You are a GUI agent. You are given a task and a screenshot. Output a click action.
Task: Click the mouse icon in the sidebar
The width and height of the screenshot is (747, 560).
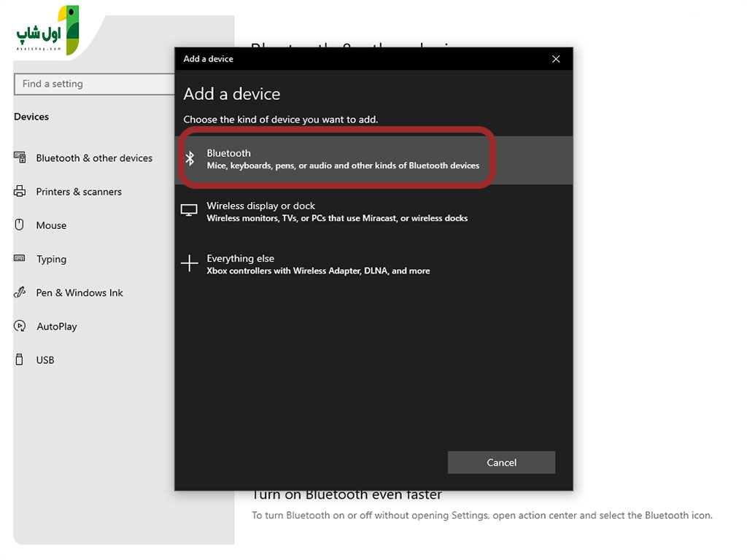point(20,225)
